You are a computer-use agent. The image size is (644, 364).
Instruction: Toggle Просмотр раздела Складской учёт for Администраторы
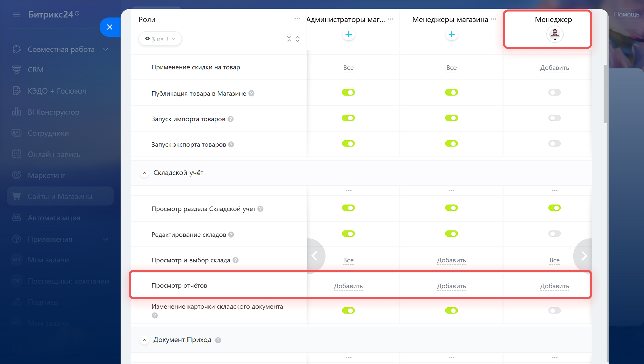(x=348, y=208)
